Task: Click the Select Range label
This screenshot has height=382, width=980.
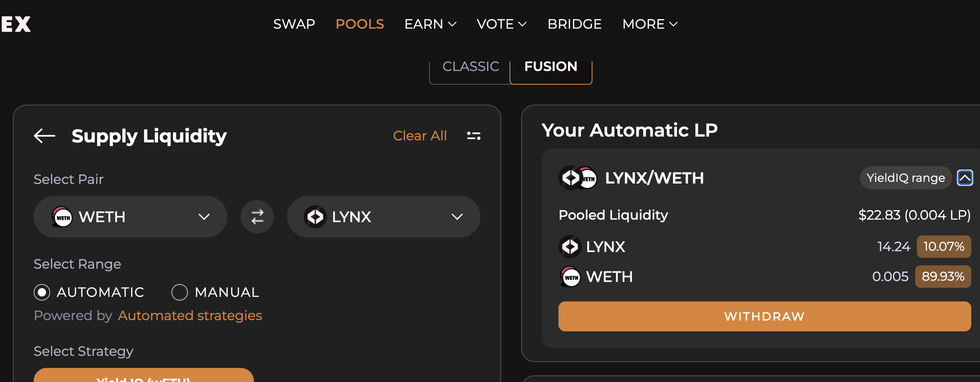Action: pyautogui.click(x=77, y=264)
